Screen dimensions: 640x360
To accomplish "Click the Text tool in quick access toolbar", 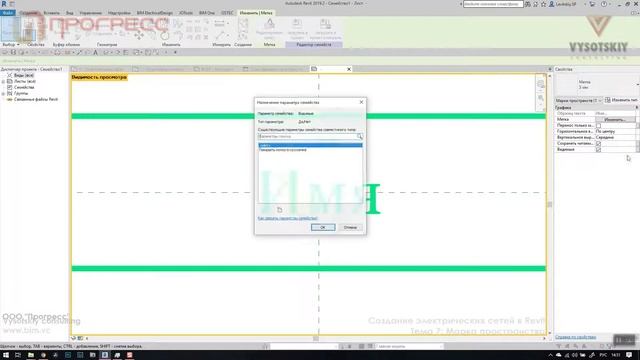I will (x=96, y=52).
